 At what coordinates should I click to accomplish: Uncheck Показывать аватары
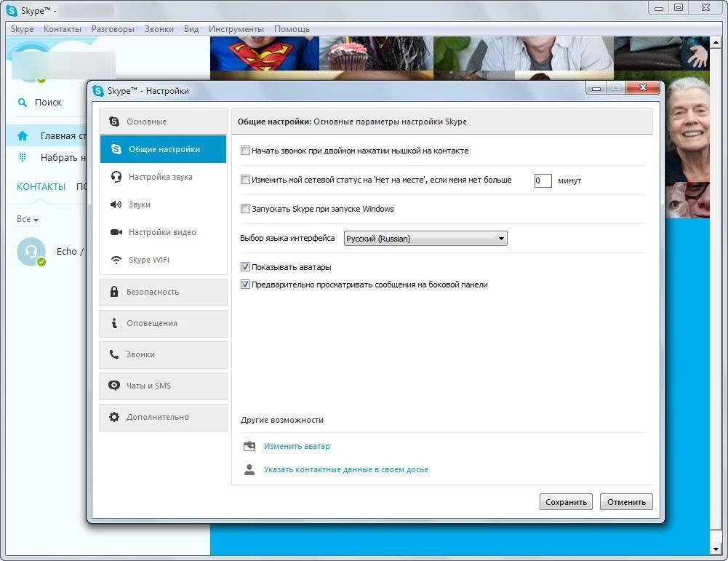[x=245, y=267]
